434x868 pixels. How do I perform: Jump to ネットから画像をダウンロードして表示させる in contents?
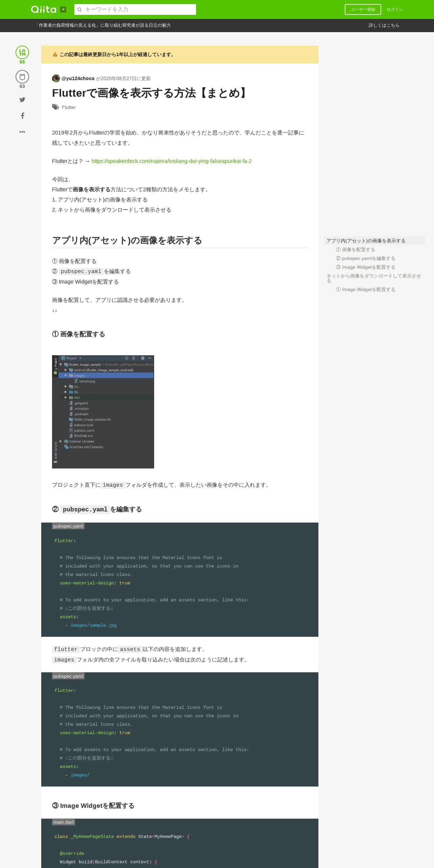[x=374, y=278]
